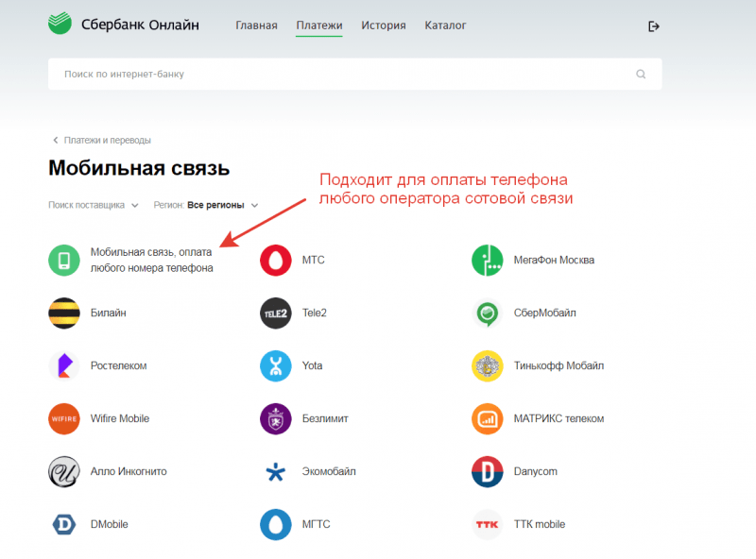This screenshot has height=559, width=756.
Task: Click the Платежи и переводы breadcrumb link
Action: [x=108, y=141]
